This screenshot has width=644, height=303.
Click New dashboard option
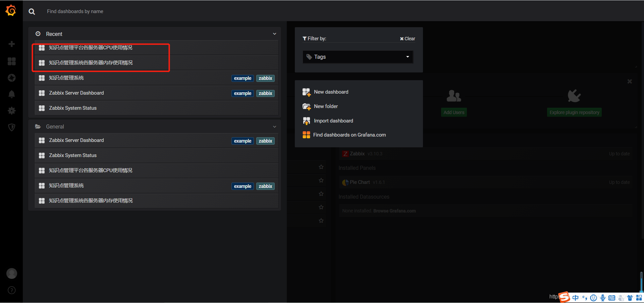tap(331, 92)
